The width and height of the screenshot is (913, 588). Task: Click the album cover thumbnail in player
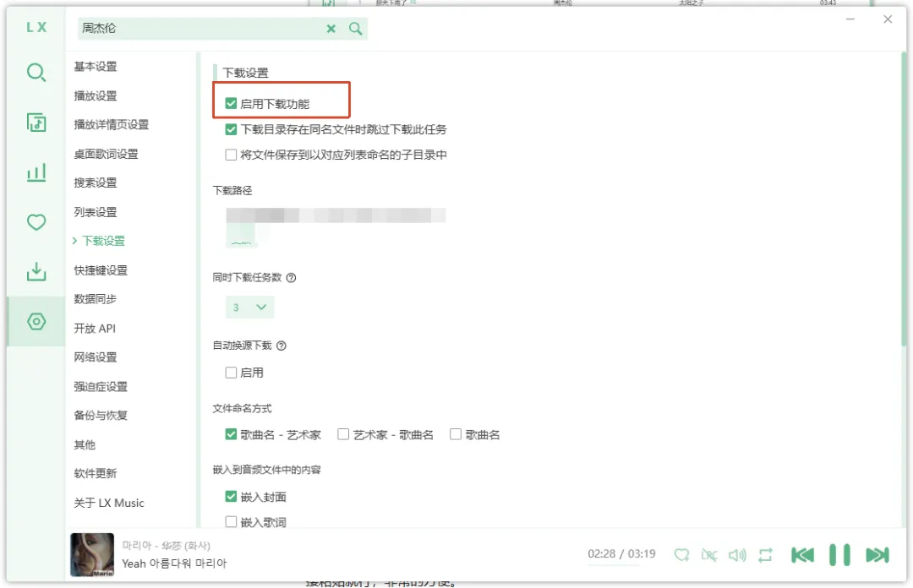click(x=92, y=555)
